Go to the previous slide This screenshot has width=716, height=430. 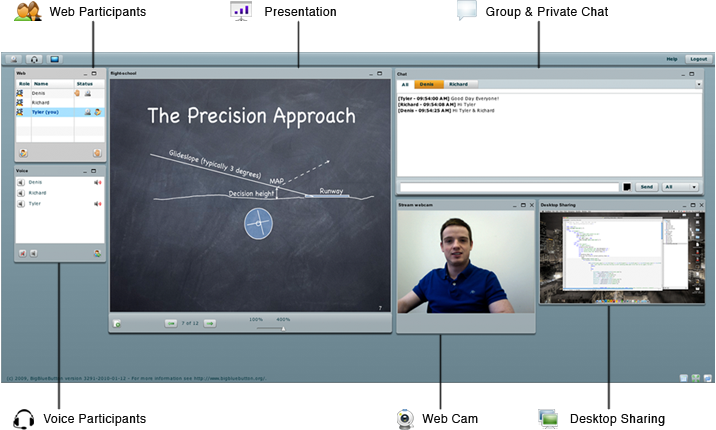pyautogui.click(x=171, y=323)
